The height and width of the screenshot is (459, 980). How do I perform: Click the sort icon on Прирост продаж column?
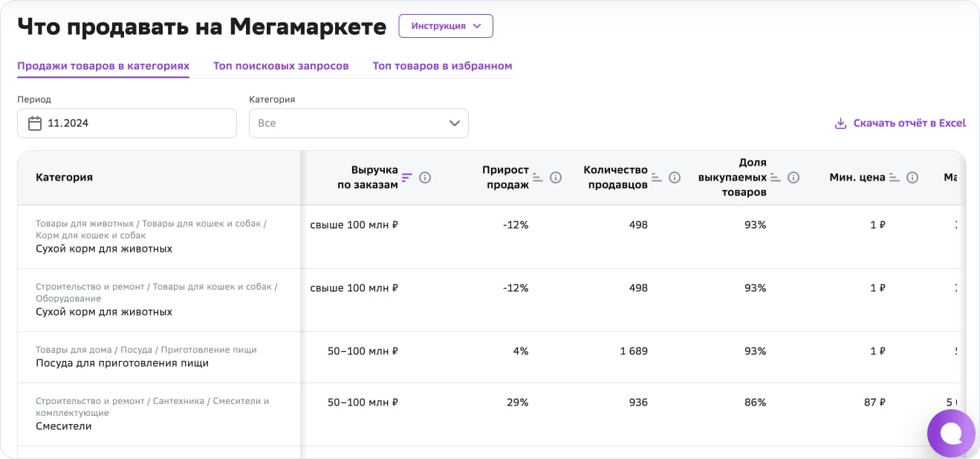pos(536,177)
